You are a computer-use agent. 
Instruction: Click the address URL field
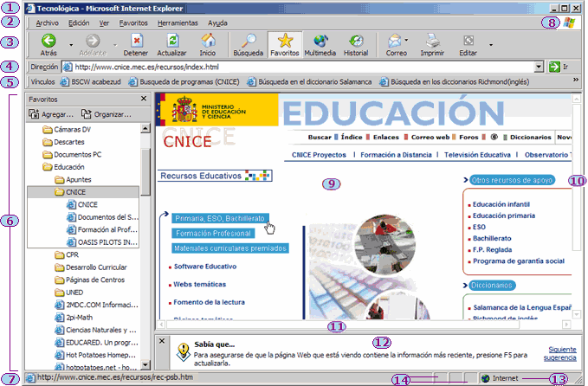[298, 68]
